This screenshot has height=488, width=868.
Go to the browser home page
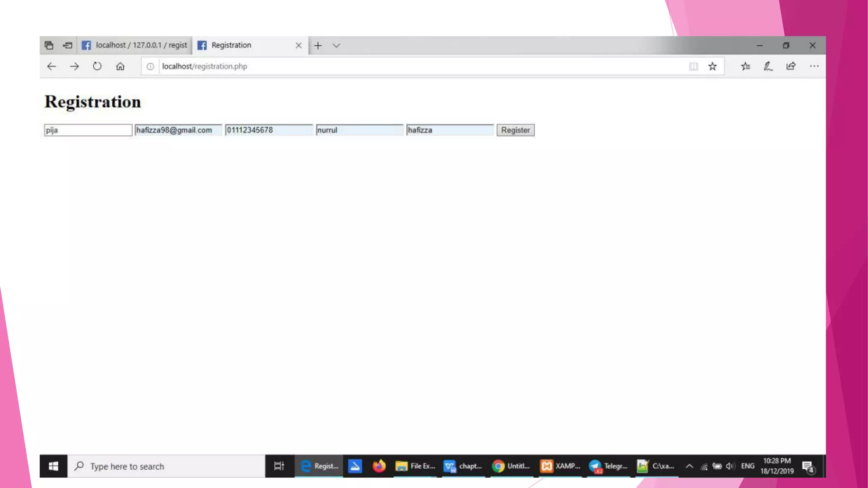[120, 67]
